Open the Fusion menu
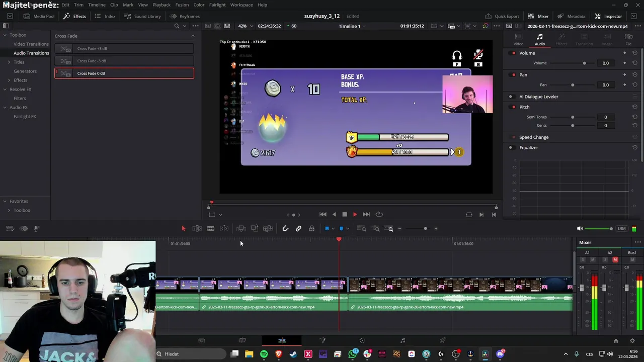Screen dimensions: 644x362 tap(182, 5)
